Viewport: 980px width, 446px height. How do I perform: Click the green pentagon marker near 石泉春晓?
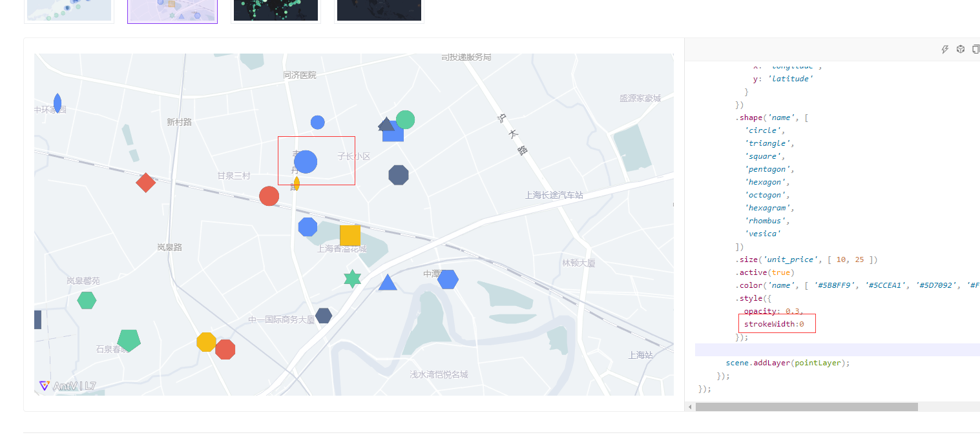(129, 341)
